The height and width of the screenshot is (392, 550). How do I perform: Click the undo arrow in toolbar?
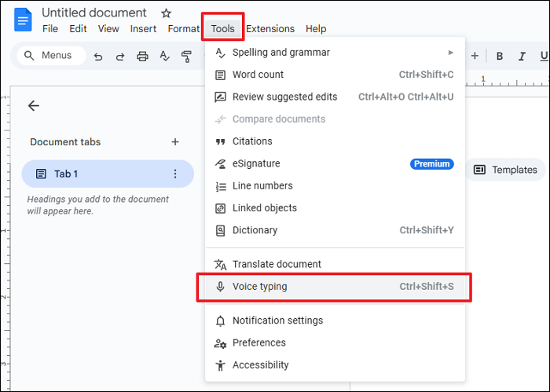pyautogui.click(x=98, y=56)
